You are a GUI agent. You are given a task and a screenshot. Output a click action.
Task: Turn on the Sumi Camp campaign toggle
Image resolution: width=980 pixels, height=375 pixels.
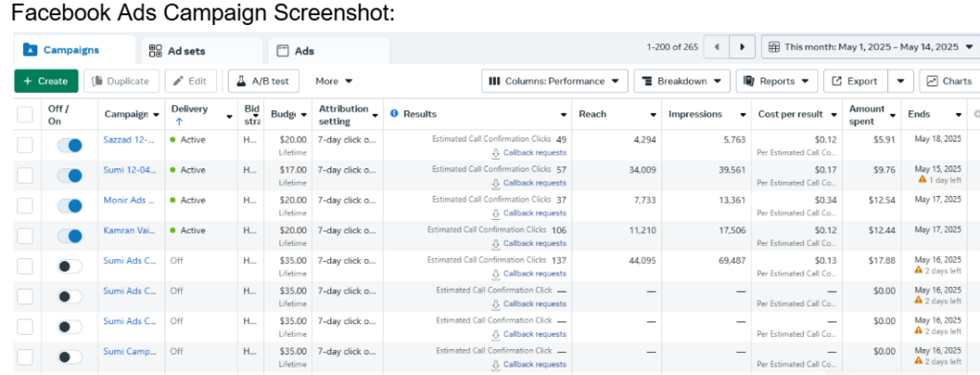click(69, 358)
